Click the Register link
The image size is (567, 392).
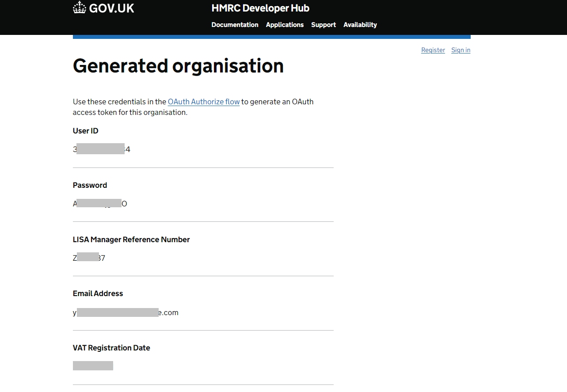[x=433, y=50]
